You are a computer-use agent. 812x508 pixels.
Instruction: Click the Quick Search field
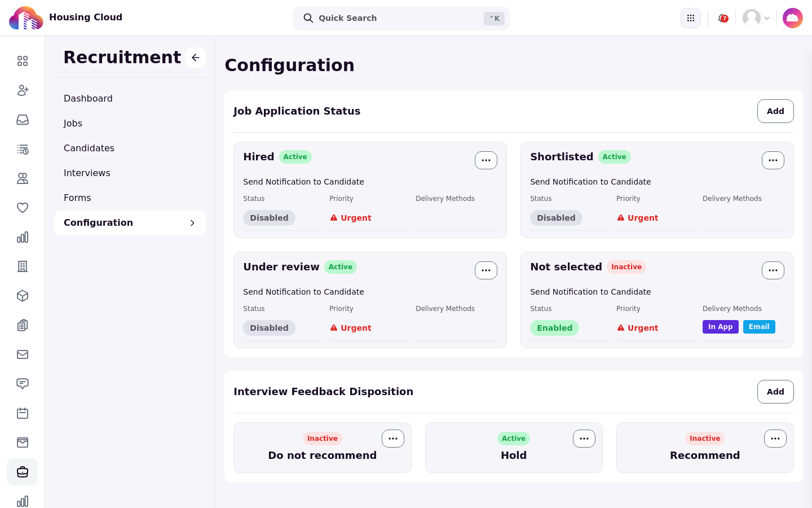tap(401, 18)
